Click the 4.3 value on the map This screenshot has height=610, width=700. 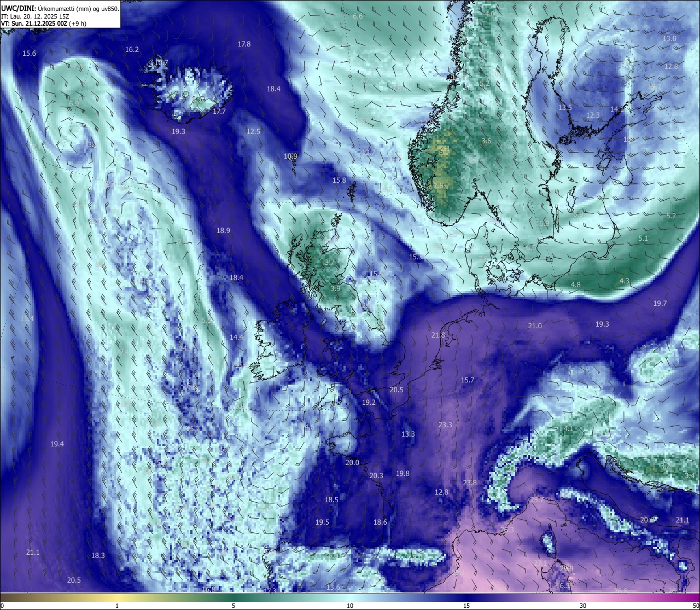click(624, 281)
